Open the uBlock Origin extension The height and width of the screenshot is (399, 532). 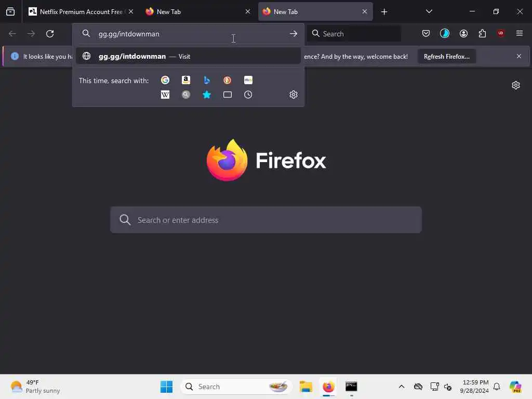(x=501, y=33)
